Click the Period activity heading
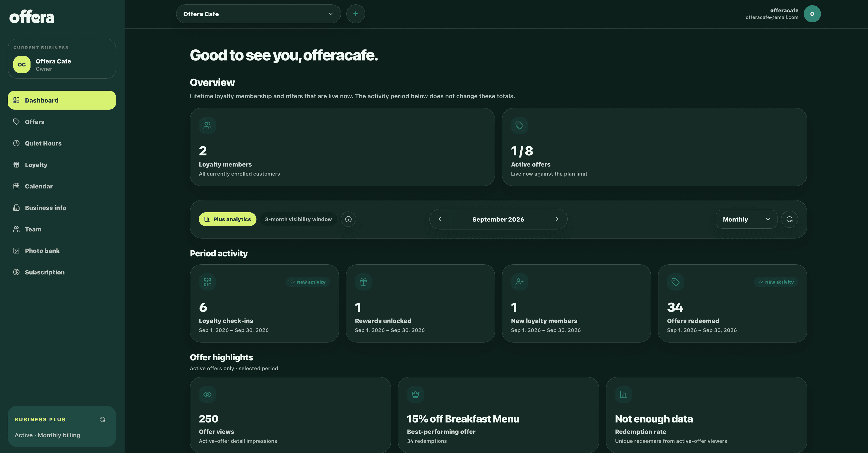 [x=219, y=253]
